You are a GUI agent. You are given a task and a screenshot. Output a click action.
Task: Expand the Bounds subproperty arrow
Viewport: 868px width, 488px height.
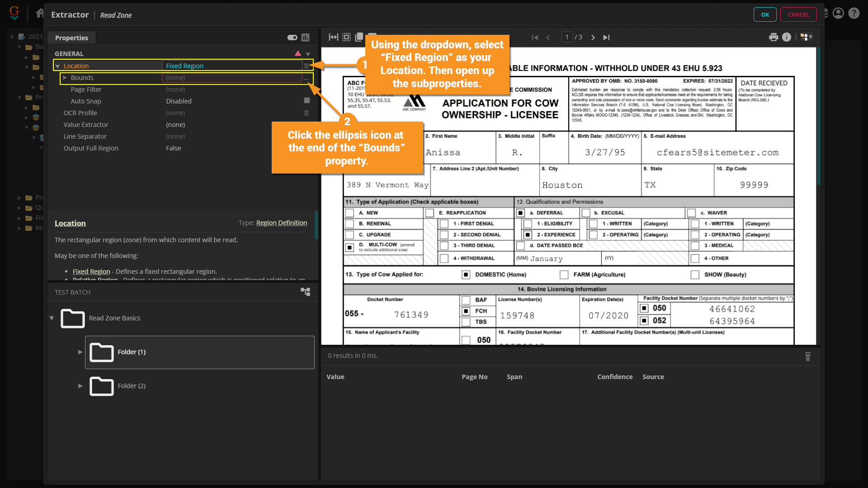pos(65,78)
